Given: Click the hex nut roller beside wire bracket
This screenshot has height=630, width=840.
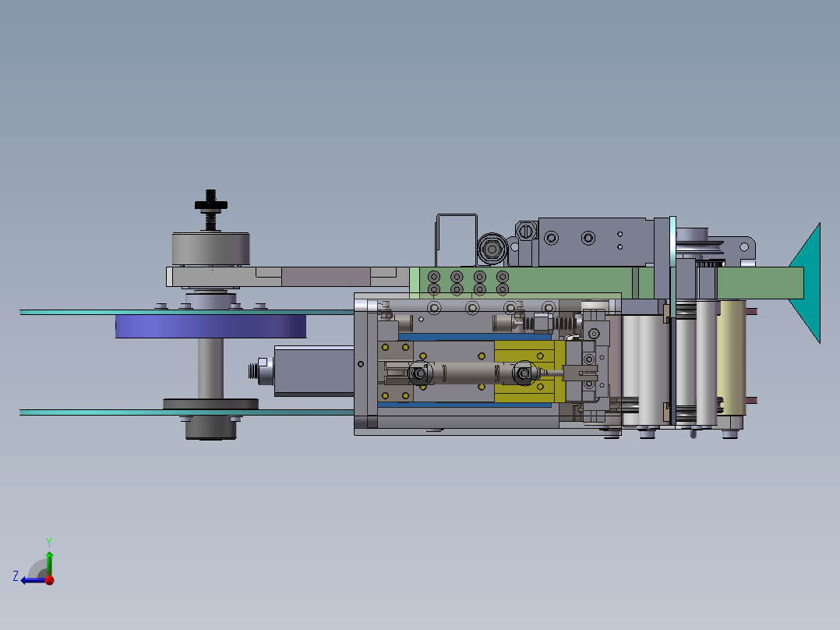Looking at the screenshot, I should (492, 249).
